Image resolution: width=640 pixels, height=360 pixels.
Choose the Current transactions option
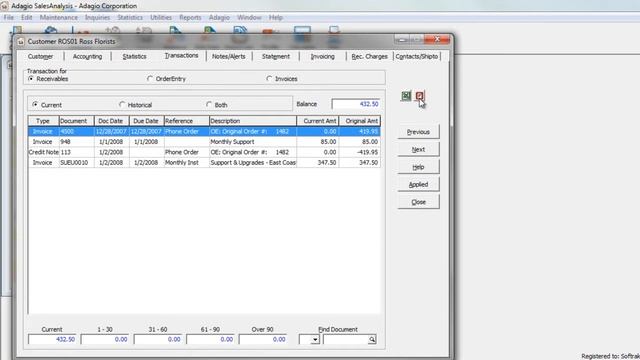click(x=35, y=104)
